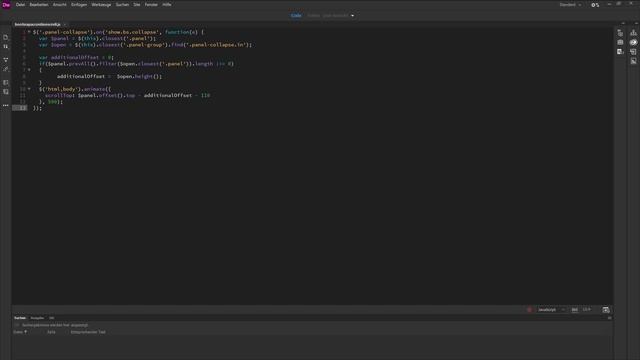Collapse code fold arrow at line 1
The height and width of the screenshot is (360, 640).
pos(29,32)
